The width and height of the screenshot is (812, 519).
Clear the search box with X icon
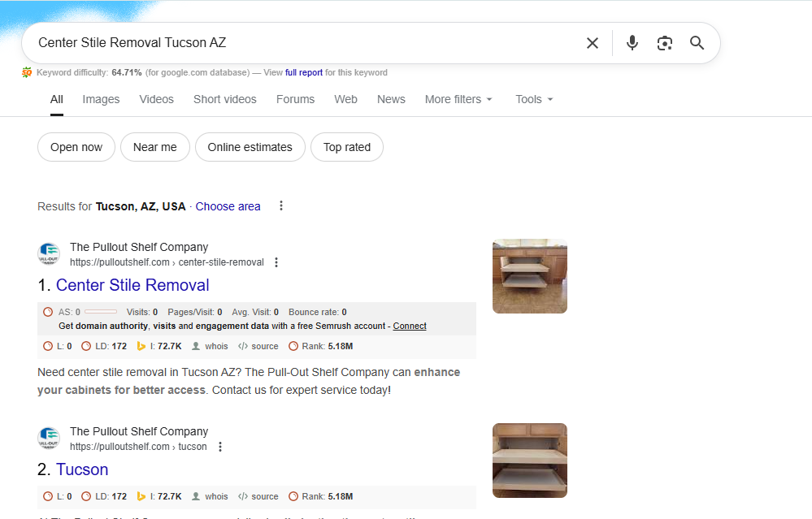tap(593, 43)
